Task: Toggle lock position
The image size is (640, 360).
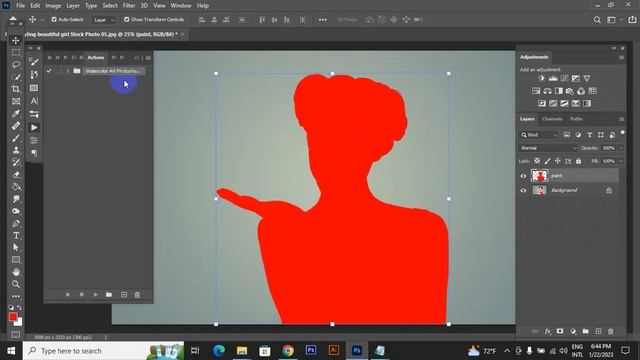Action: tap(558, 161)
